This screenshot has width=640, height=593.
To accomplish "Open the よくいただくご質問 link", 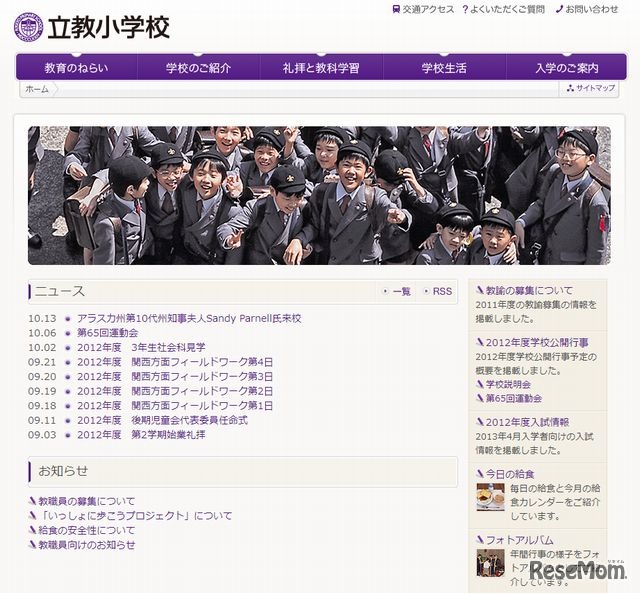I will (x=507, y=9).
